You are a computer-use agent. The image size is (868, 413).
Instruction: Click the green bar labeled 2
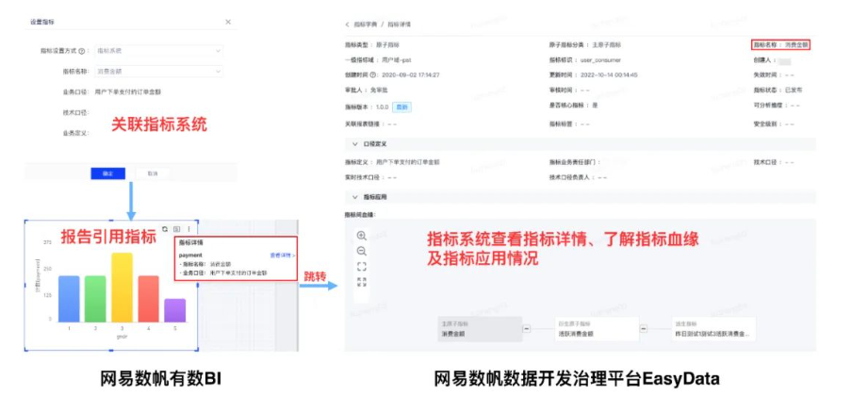point(95,298)
